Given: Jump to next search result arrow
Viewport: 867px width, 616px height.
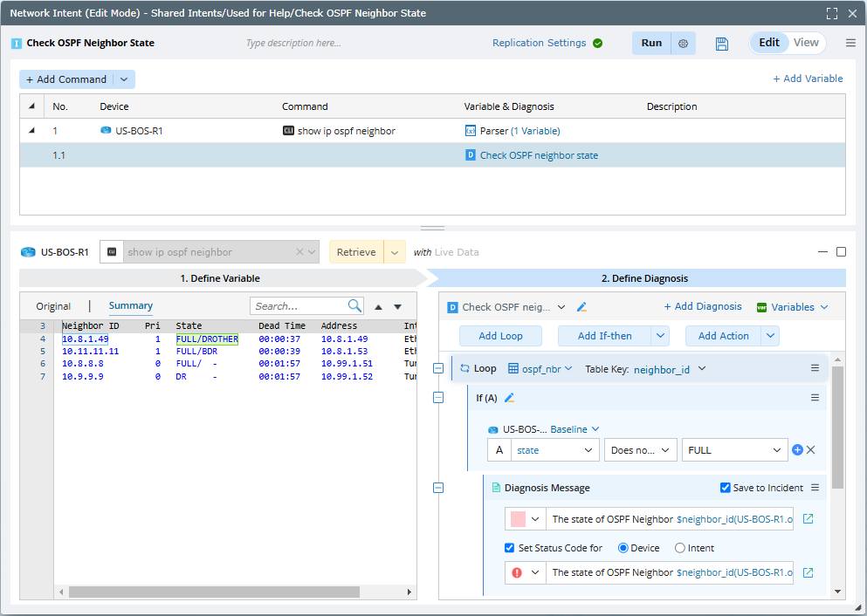Looking at the screenshot, I should (x=397, y=306).
